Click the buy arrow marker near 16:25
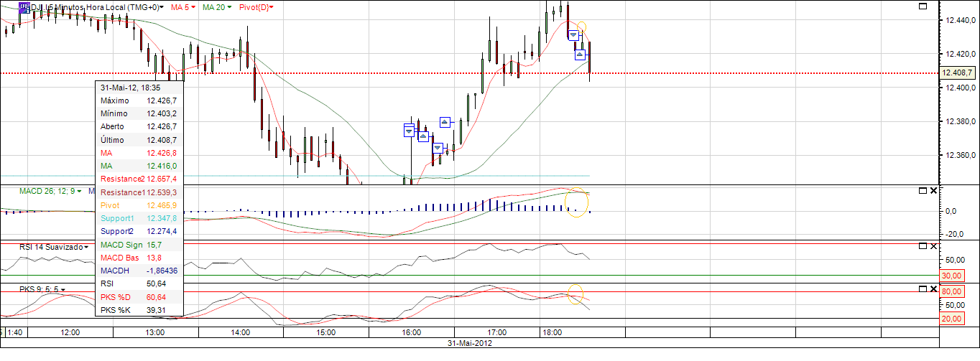 click(445, 122)
